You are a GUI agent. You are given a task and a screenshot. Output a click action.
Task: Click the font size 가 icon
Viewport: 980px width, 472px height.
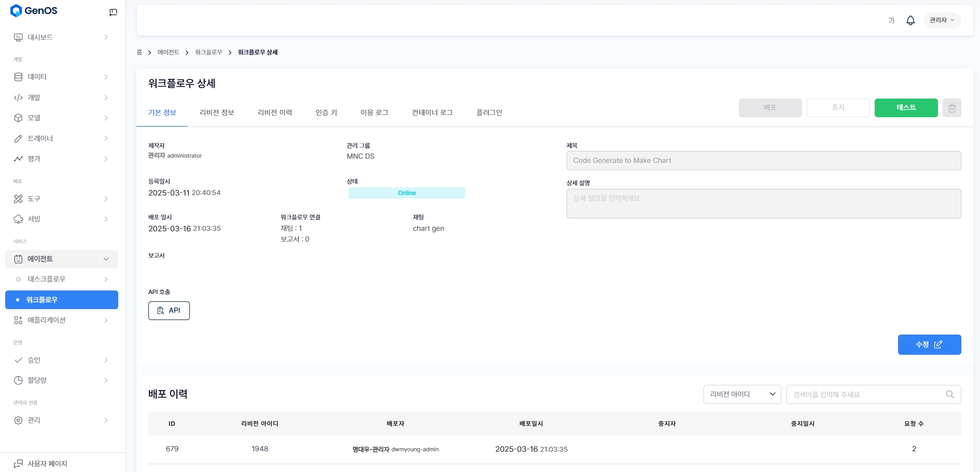pos(891,20)
